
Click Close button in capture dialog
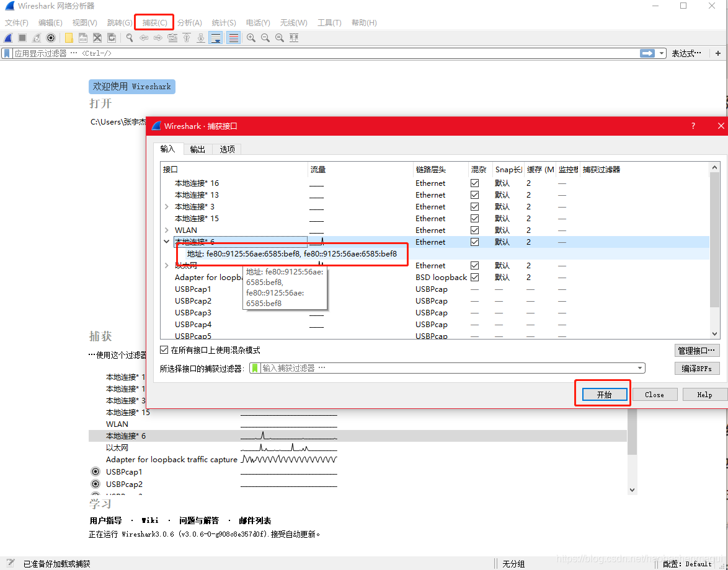point(655,395)
